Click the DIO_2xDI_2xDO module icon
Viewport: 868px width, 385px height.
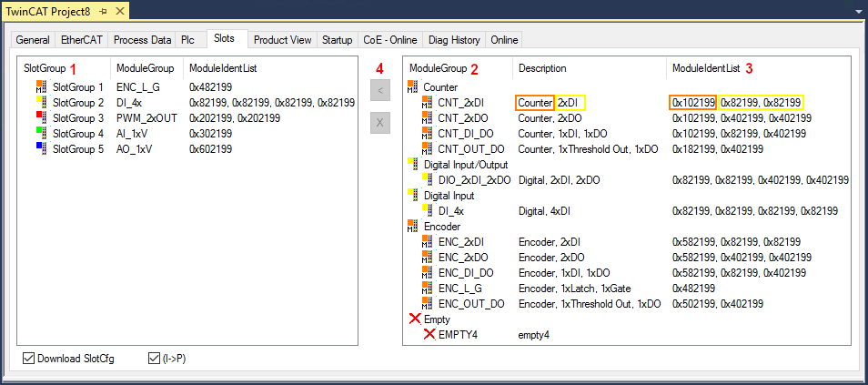tap(427, 180)
